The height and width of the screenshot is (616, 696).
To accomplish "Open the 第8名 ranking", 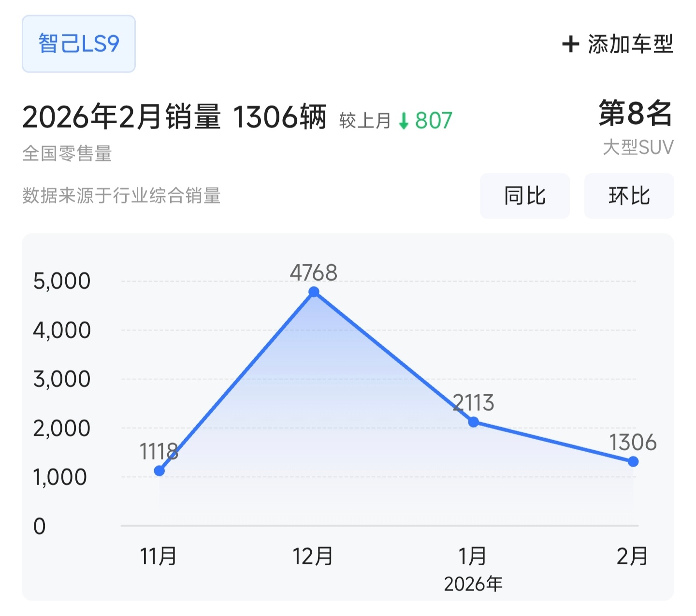I will (x=636, y=114).
